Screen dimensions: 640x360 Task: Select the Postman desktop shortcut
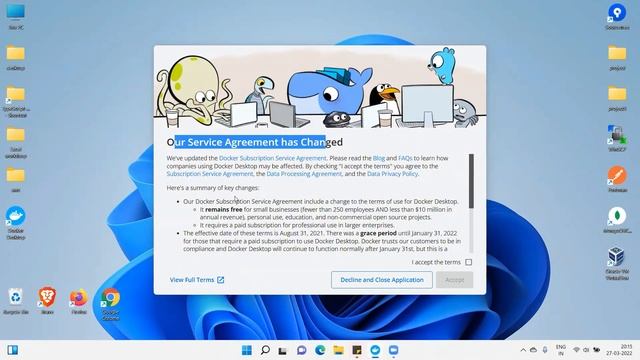617,179
